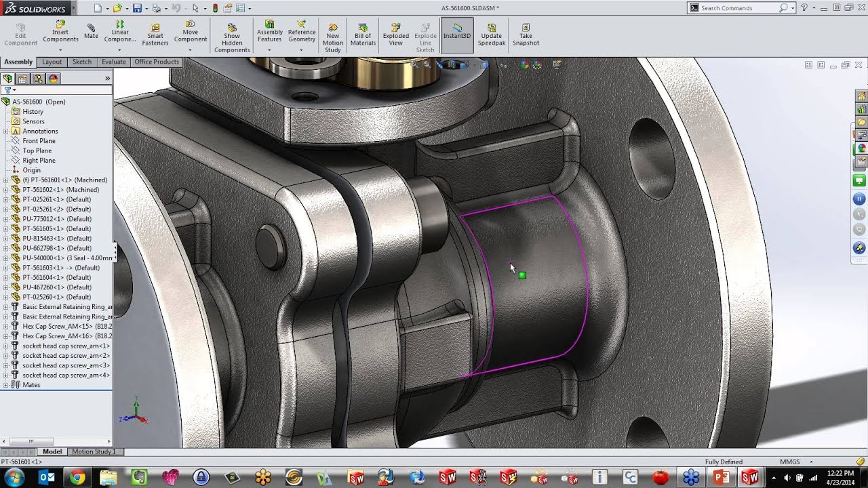868x488 pixels.
Task: Click the tree filter funnel icon
Action: coord(7,89)
